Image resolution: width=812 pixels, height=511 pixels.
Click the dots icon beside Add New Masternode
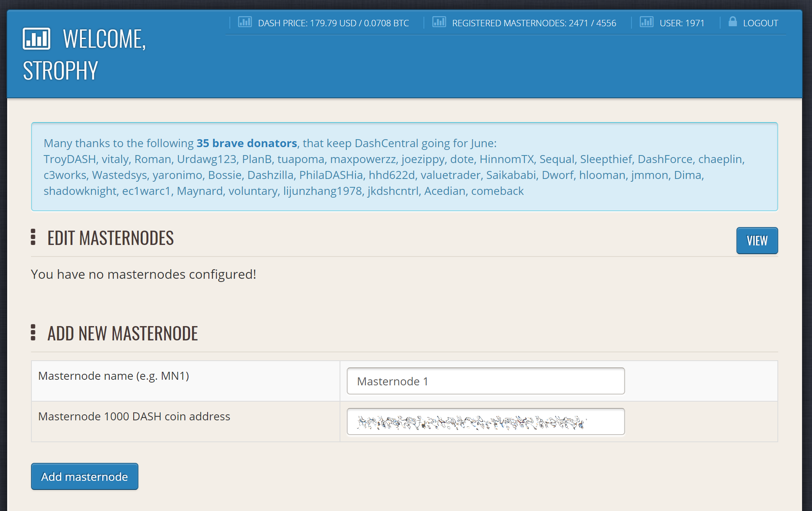33,333
